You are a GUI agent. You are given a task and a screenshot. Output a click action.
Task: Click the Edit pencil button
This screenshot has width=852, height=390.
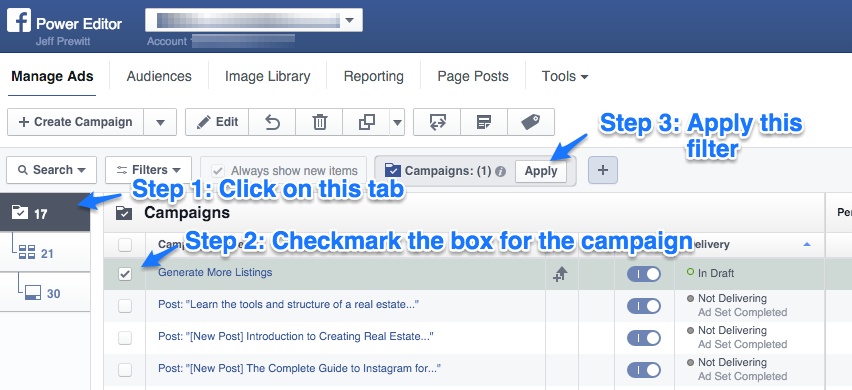pos(217,122)
